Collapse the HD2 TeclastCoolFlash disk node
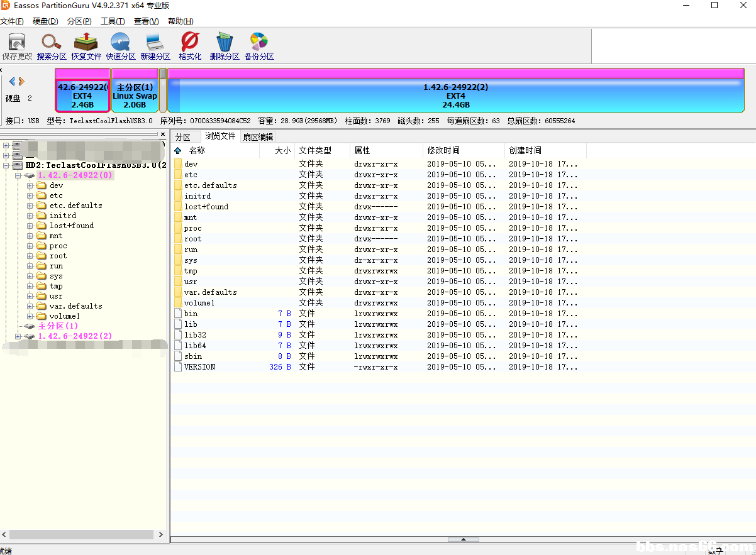Image resolution: width=756 pixels, height=555 pixels. 6,165
